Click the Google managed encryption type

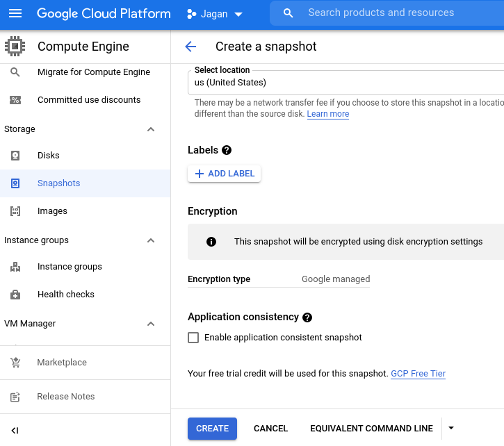(336, 279)
